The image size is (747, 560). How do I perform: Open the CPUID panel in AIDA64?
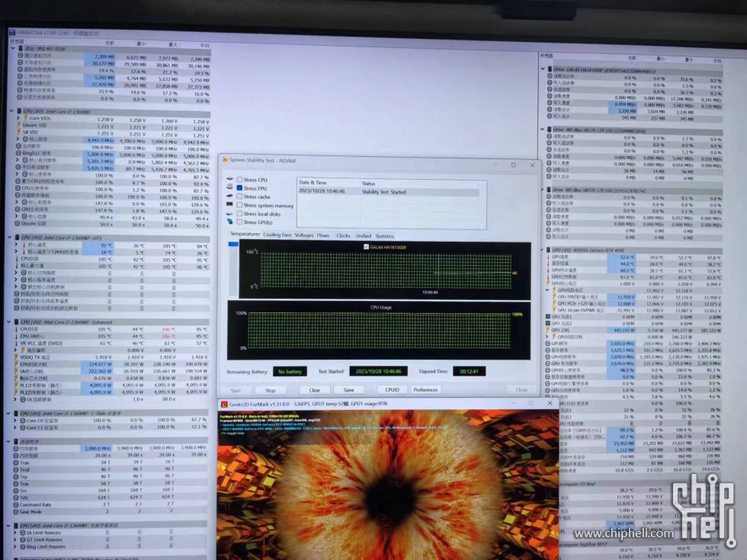pyautogui.click(x=392, y=389)
